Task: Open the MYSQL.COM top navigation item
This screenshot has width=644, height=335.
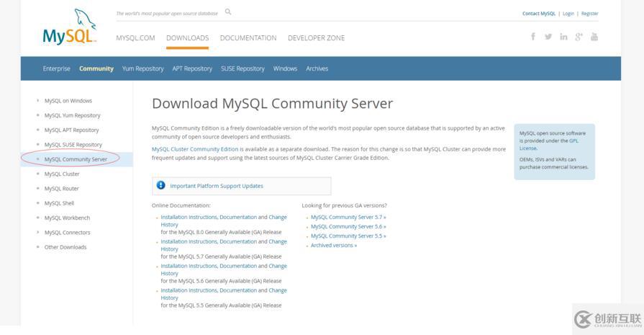Action: [135, 37]
